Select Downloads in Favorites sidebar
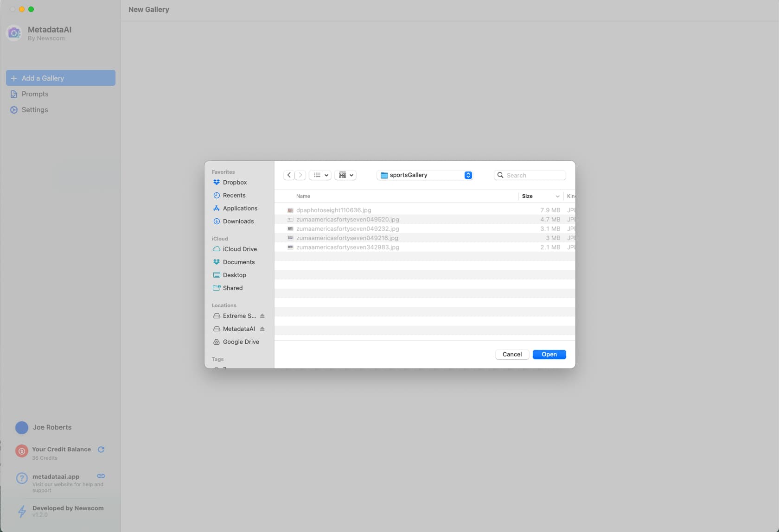The width and height of the screenshot is (779, 532). pos(238,222)
